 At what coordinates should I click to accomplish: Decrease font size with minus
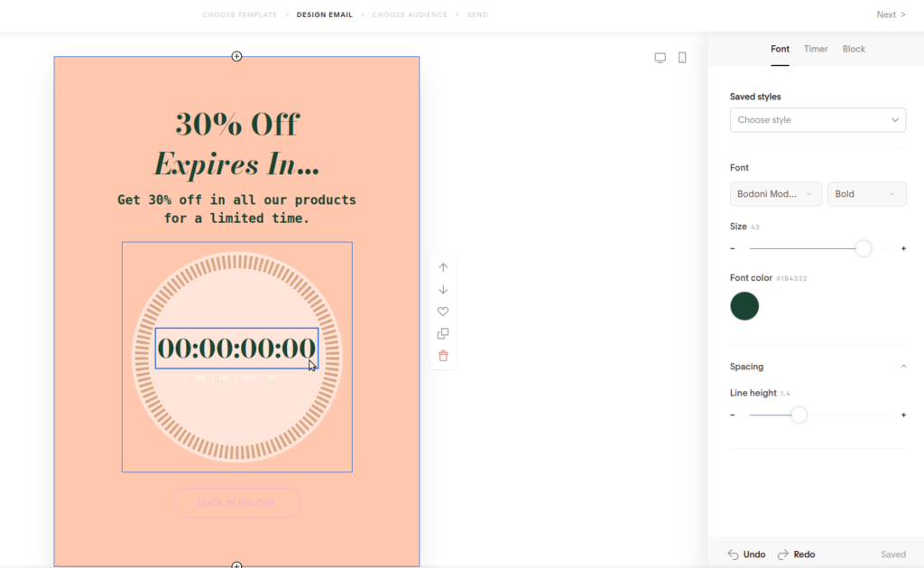click(x=733, y=249)
